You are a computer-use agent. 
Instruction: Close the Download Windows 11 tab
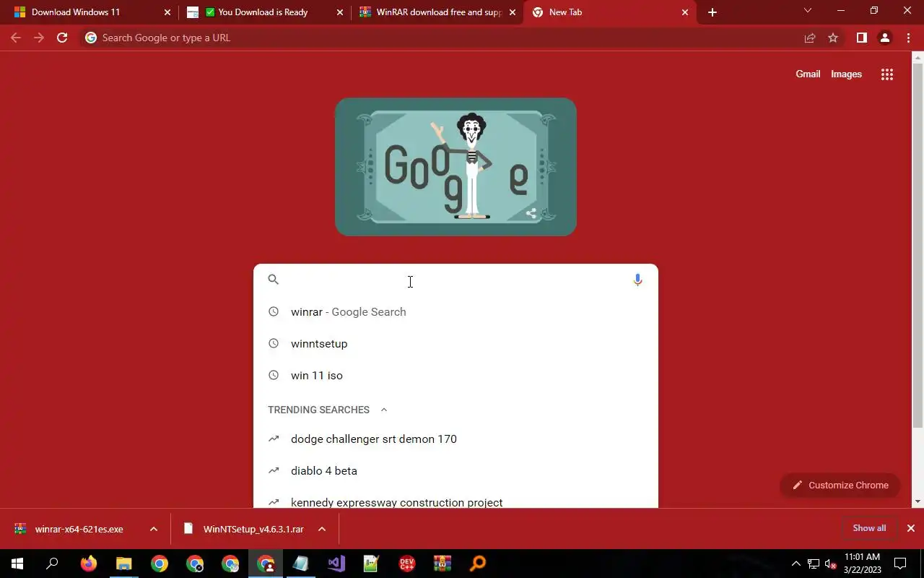167,12
